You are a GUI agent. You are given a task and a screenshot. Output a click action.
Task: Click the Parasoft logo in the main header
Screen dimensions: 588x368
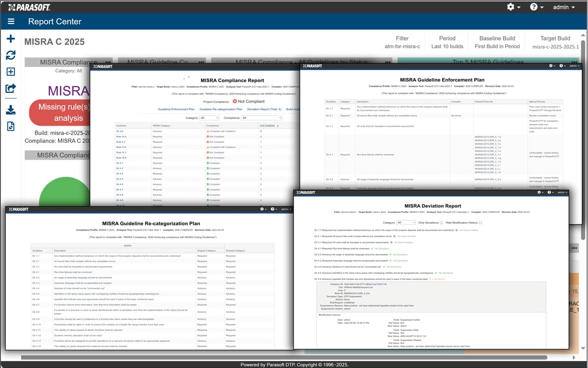[29, 7]
